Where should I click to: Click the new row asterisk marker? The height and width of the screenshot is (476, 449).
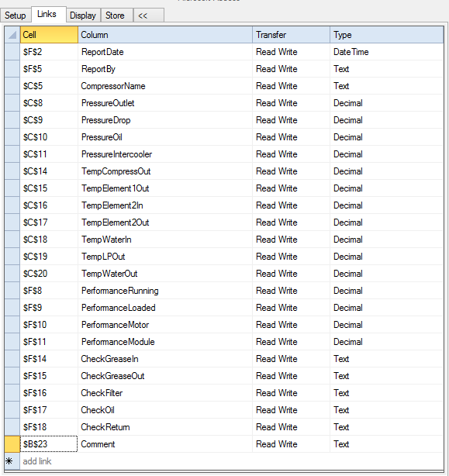(12, 461)
